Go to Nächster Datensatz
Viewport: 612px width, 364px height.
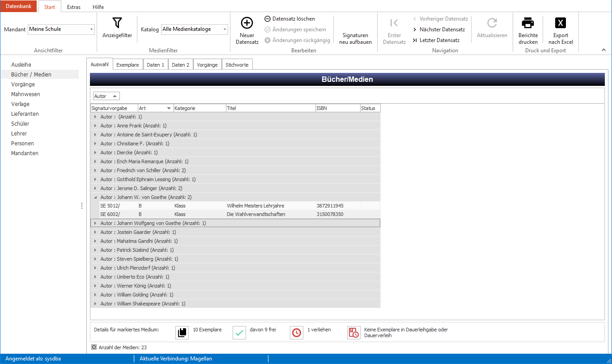[x=439, y=30]
